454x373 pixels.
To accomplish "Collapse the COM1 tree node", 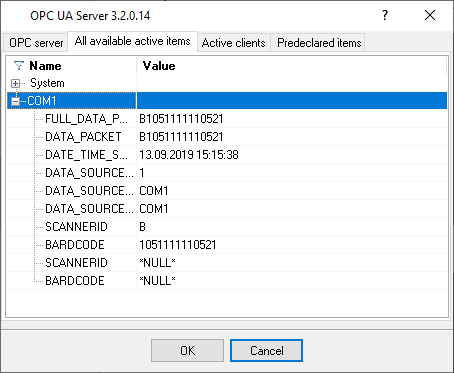I will pyautogui.click(x=15, y=101).
